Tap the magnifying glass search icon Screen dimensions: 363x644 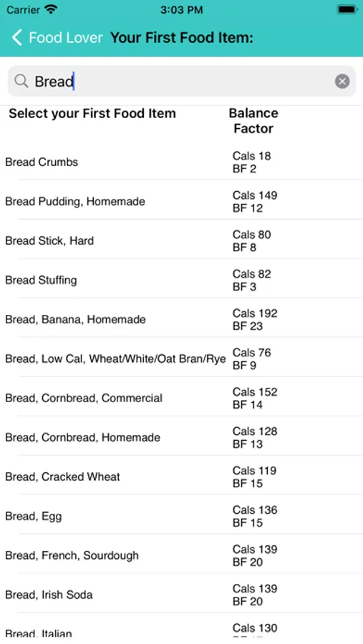coord(21,82)
